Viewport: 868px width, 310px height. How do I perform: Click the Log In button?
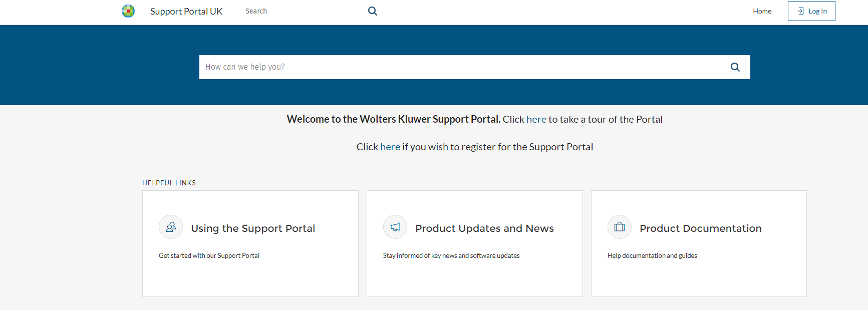[811, 11]
